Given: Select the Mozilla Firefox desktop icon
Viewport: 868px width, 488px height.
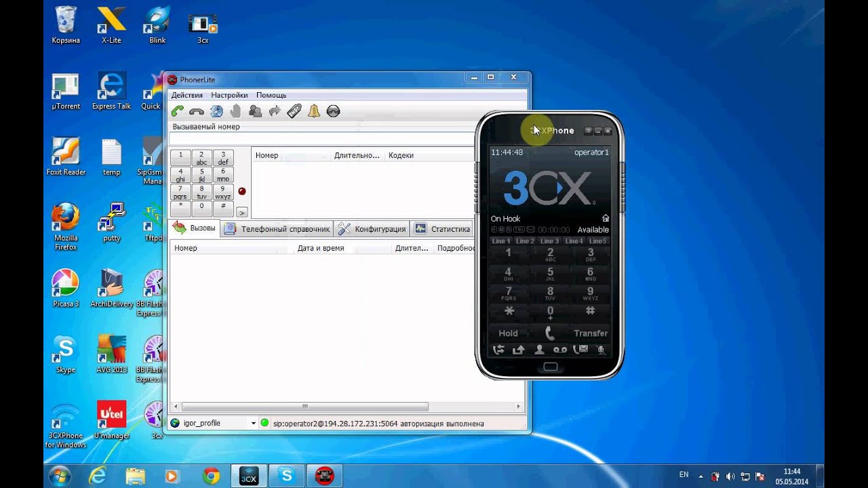Looking at the screenshot, I should (x=66, y=227).
